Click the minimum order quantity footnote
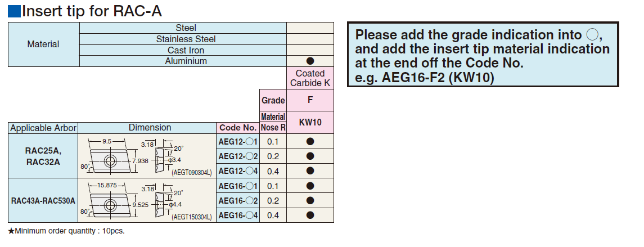The image size is (644, 247). [66, 231]
